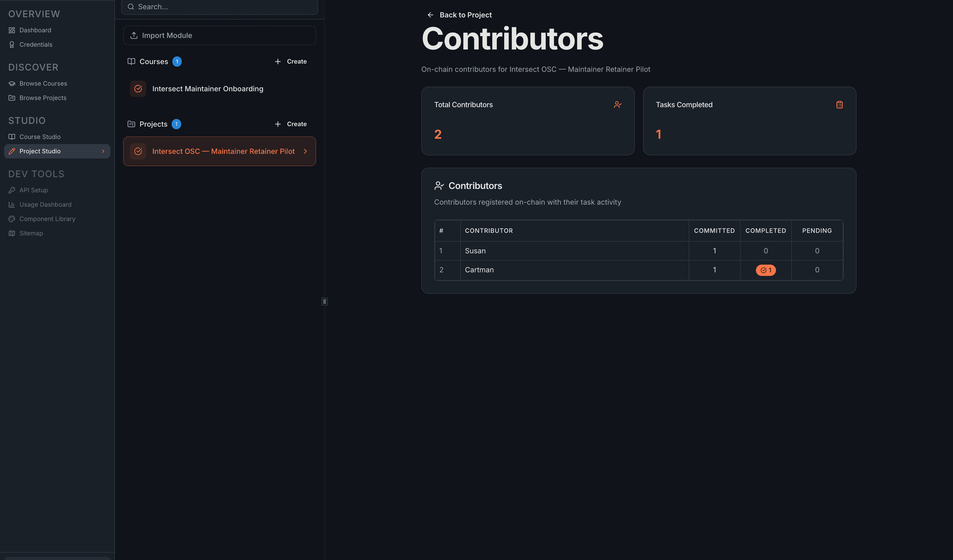This screenshot has height=560, width=953.
Task: Click the Course Studio book icon
Action: [x=11, y=137]
